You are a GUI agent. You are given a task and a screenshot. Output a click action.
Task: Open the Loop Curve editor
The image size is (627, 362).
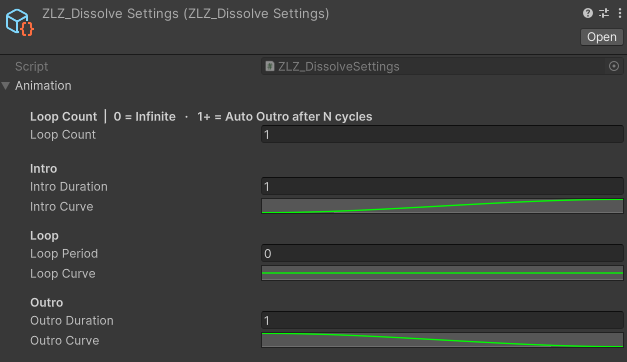click(x=442, y=273)
